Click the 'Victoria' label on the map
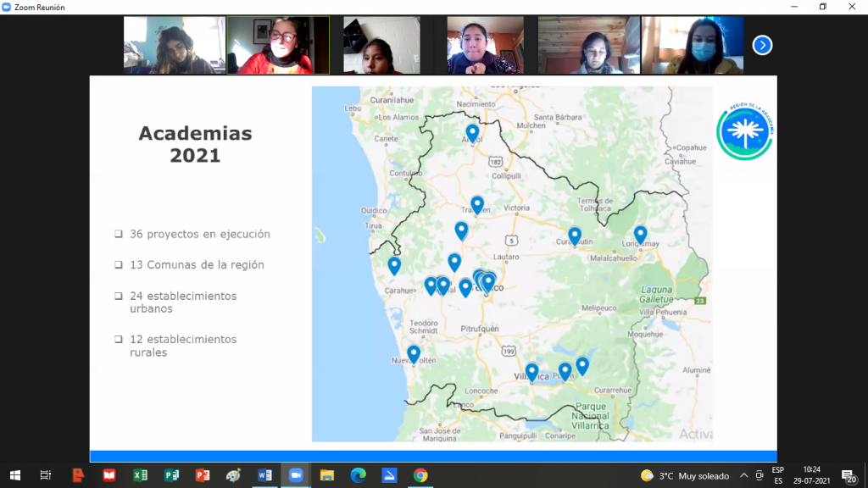868x488 pixels. (x=516, y=208)
